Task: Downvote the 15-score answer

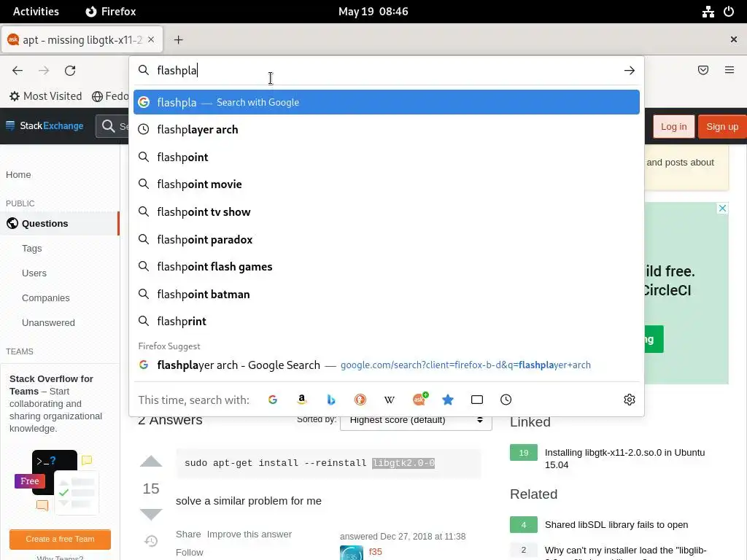Action: pos(151,514)
